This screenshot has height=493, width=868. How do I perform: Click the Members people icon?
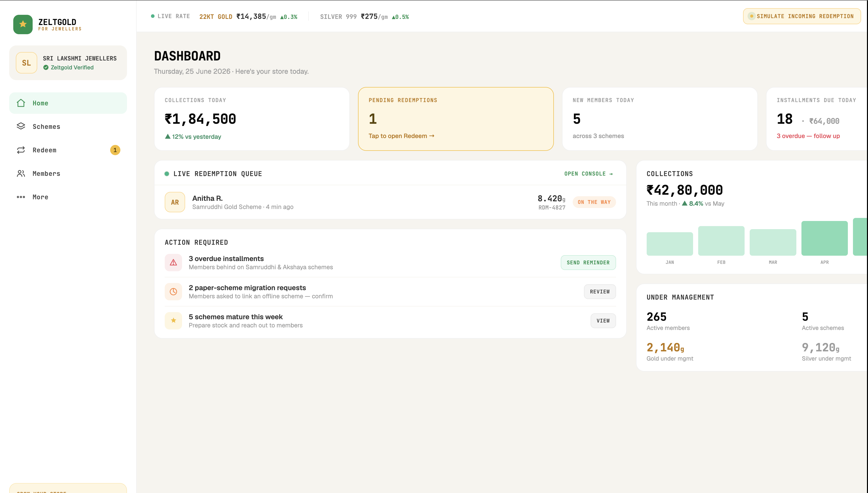click(x=21, y=173)
